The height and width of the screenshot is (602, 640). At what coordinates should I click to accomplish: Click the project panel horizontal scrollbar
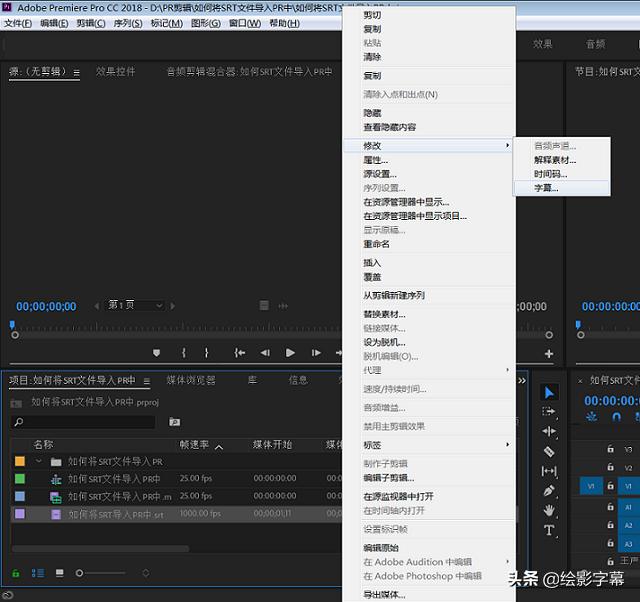tap(100, 549)
